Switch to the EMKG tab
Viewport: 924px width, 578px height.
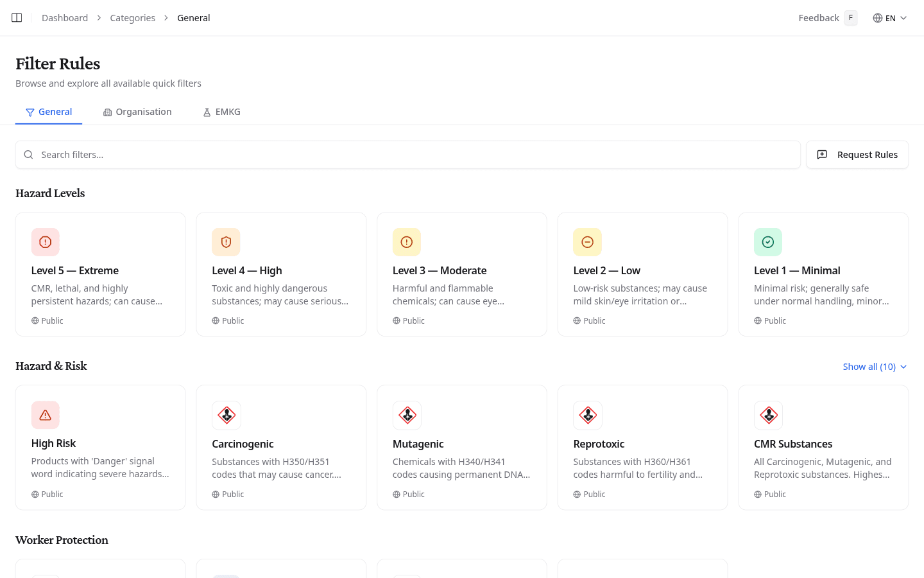[x=221, y=112]
